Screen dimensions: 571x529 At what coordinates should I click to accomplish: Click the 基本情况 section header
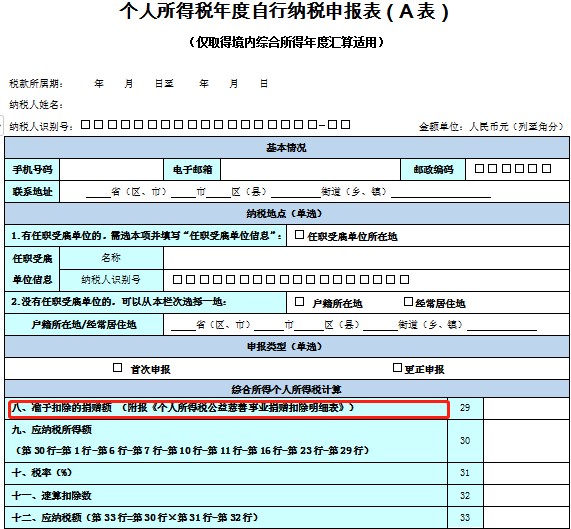coord(287,147)
